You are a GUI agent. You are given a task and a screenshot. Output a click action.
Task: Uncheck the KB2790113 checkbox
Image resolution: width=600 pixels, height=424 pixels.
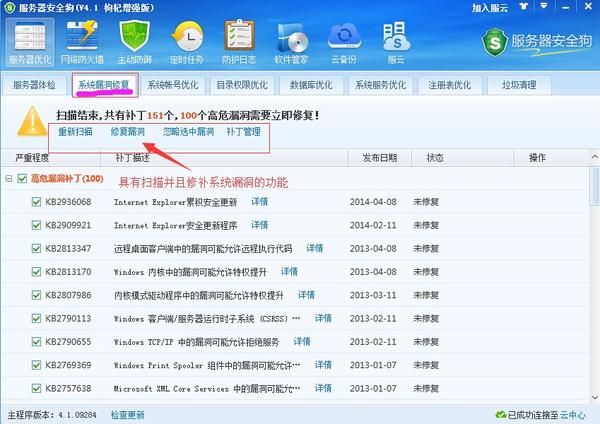[x=36, y=318]
